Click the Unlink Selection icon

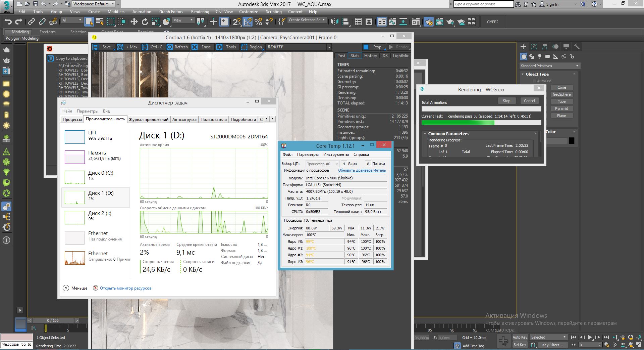42,22
